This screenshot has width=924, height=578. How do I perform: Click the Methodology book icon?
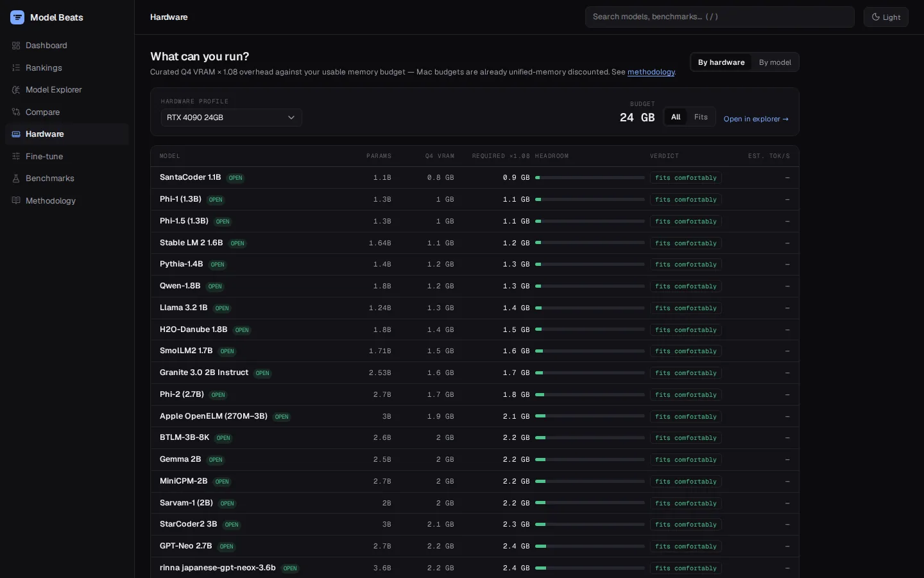(16, 201)
